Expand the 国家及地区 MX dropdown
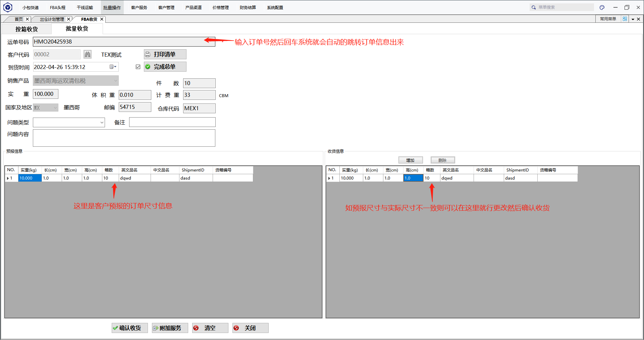The width and height of the screenshot is (644, 340). tap(55, 108)
